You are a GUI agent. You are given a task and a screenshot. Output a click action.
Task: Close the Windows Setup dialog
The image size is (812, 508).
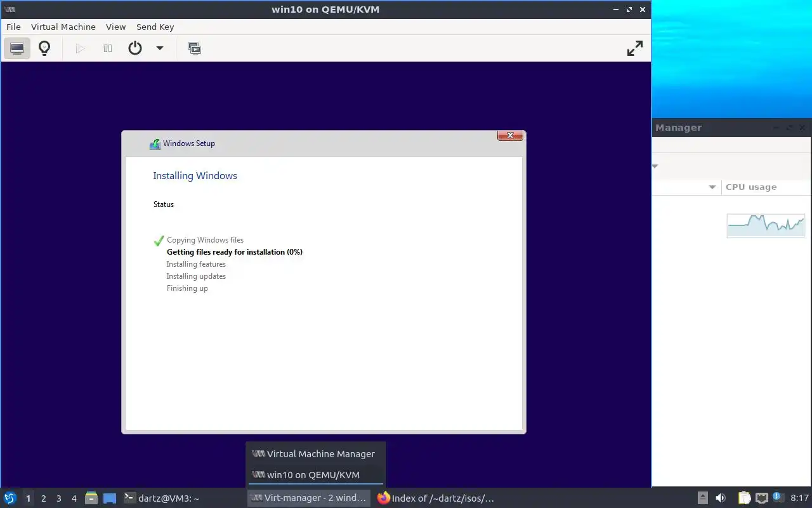[510, 135]
